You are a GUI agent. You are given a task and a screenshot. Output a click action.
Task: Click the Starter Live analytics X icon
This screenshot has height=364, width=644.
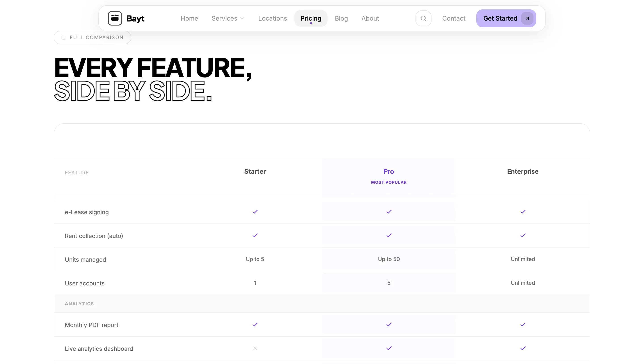(x=255, y=348)
